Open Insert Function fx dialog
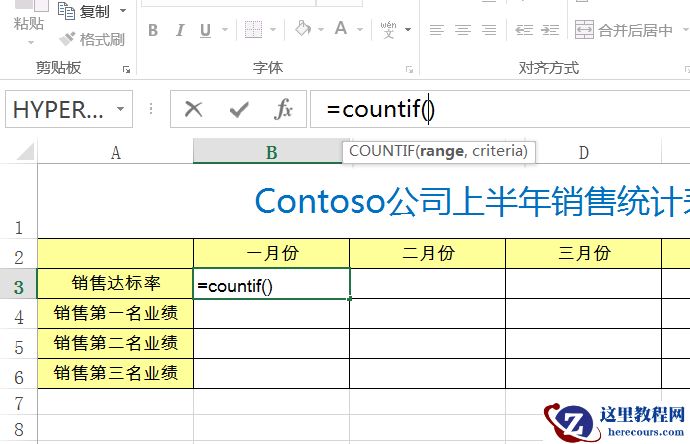Image resolution: width=690 pixels, height=444 pixels. coord(283,109)
